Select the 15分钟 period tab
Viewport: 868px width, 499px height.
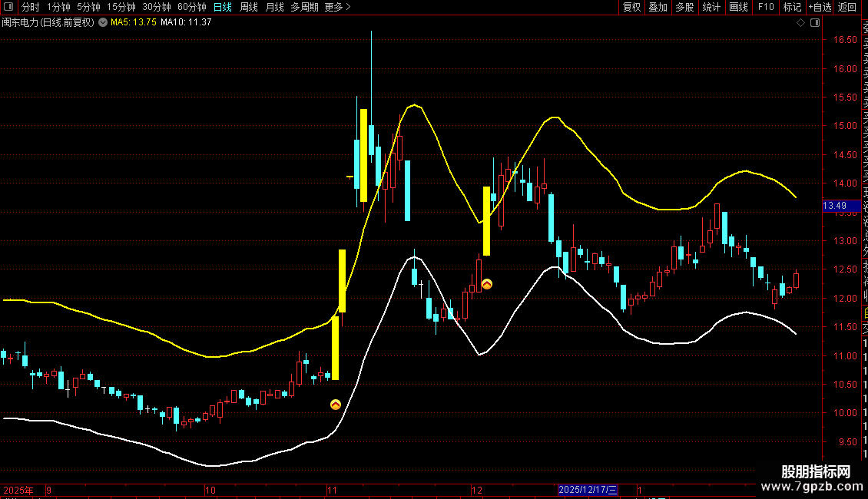(121, 7)
